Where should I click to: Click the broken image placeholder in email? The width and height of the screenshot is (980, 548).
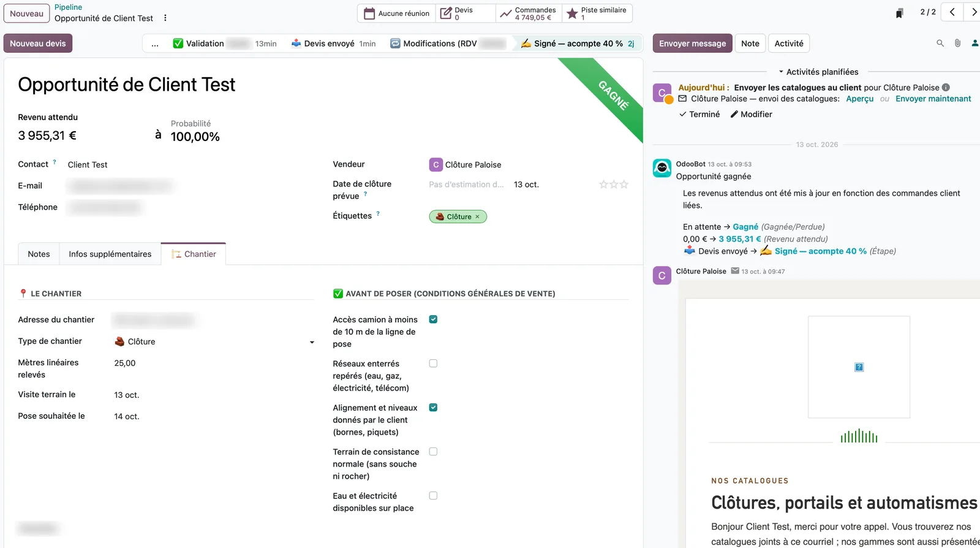[859, 367]
